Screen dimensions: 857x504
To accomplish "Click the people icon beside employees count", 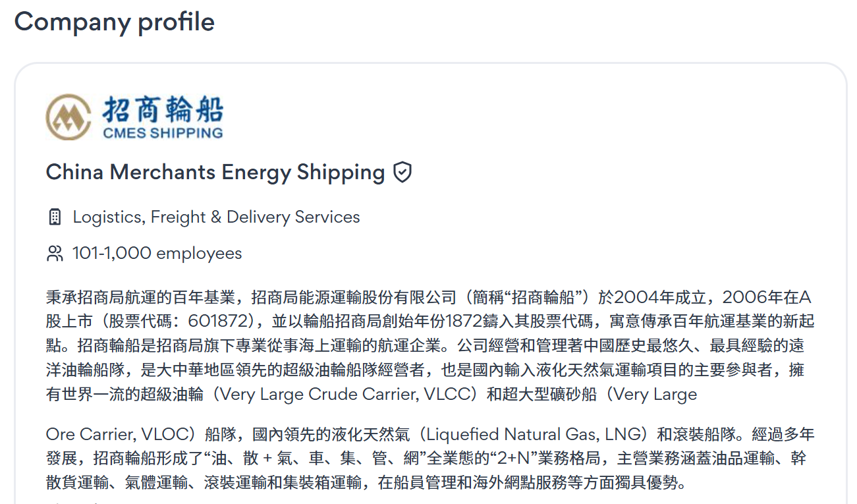I will point(55,254).
